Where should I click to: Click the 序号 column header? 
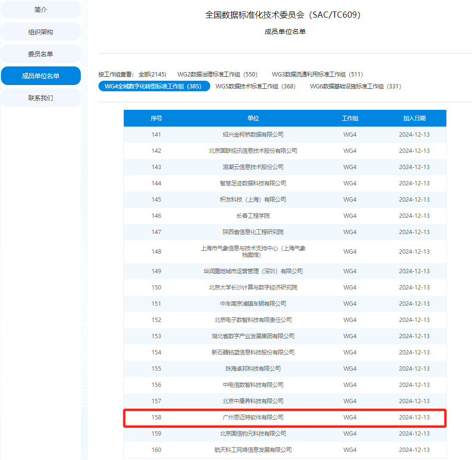(156, 118)
